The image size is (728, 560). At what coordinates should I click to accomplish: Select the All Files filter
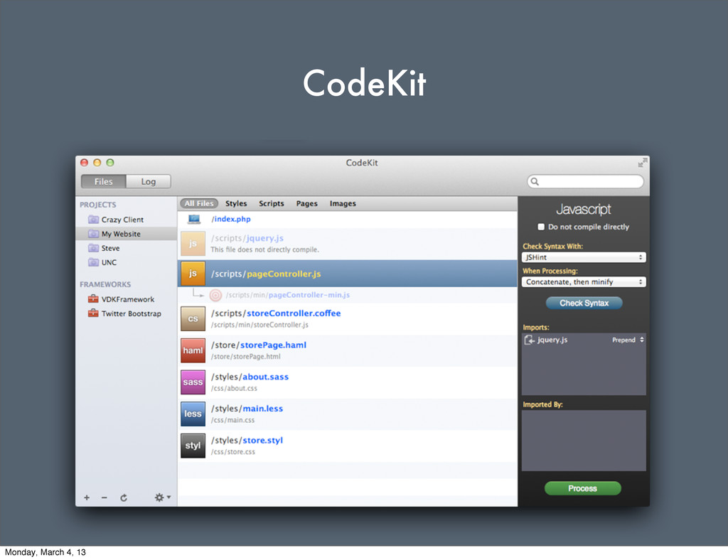click(x=199, y=203)
